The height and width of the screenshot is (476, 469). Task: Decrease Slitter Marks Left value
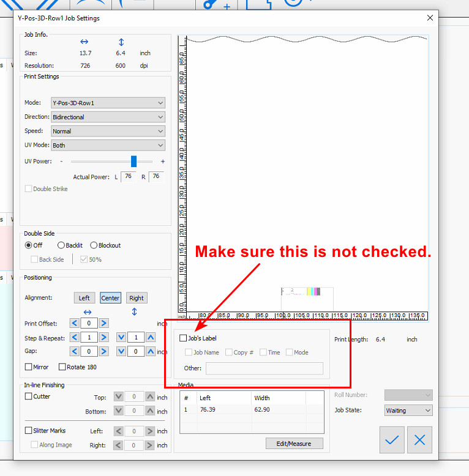[x=118, y=431]
